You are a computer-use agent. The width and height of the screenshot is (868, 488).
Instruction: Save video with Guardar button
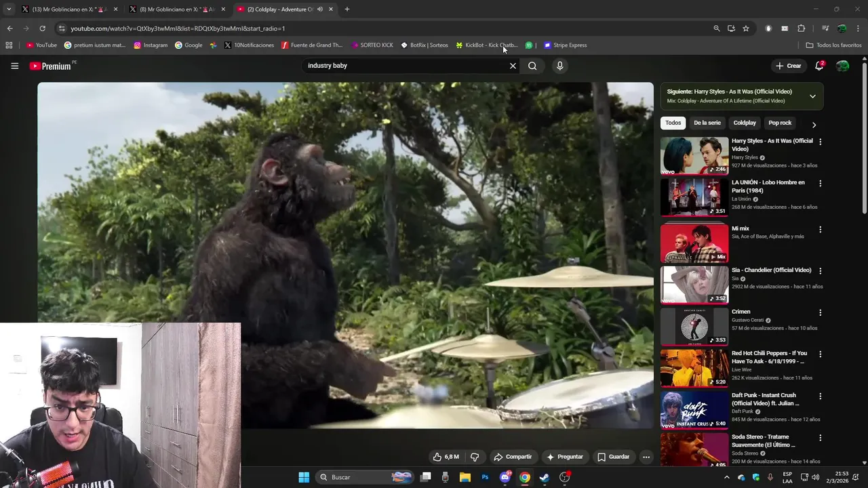click(x=613, y=457)
